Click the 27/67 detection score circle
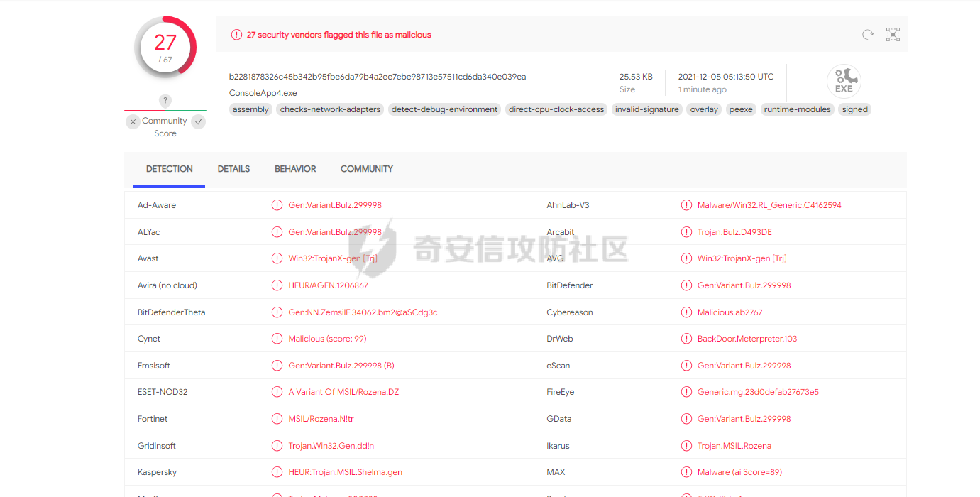 pos(165,47)
